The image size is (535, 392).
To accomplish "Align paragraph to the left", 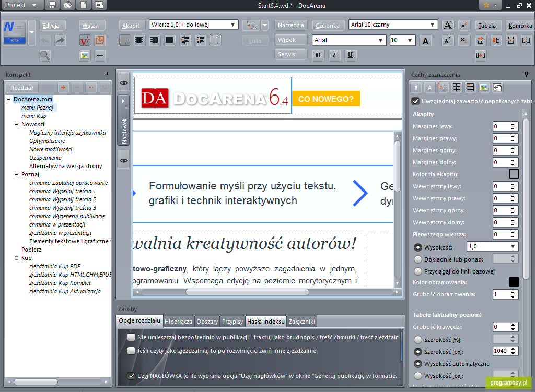I will click(124, 41).
